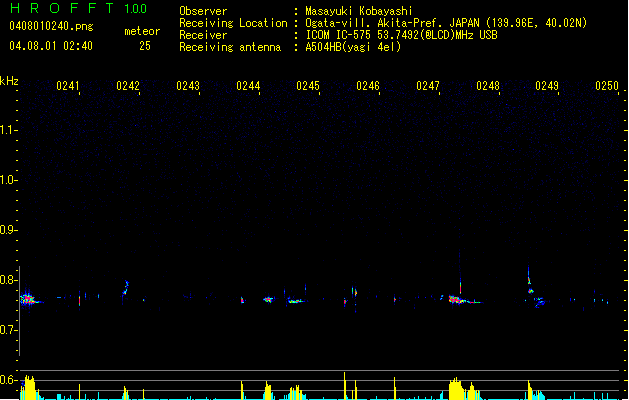The image size is (629, 400).
Task: Click the Receiver label
Action: (x=203, y=35)
